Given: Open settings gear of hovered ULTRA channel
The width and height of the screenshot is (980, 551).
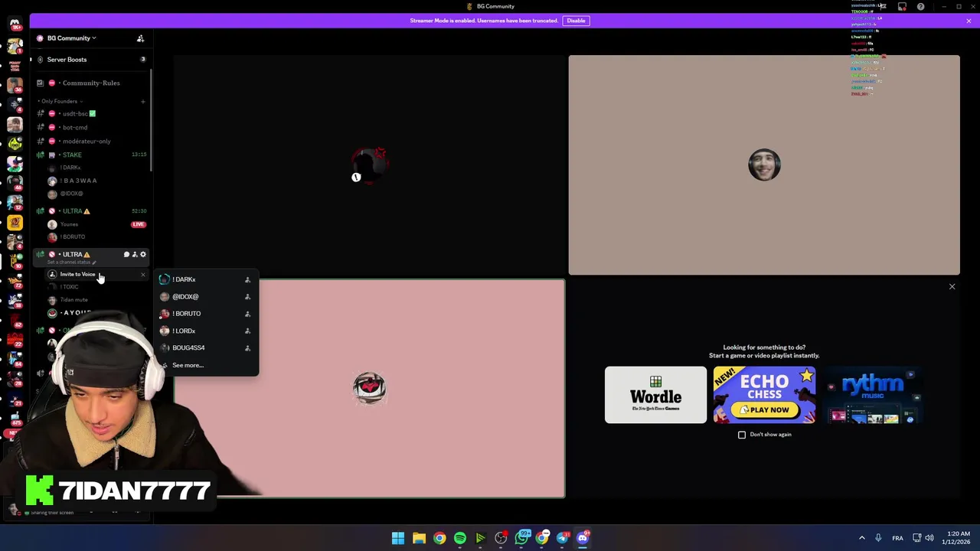Looking at the screenshot, I should [x=142, y=254].
